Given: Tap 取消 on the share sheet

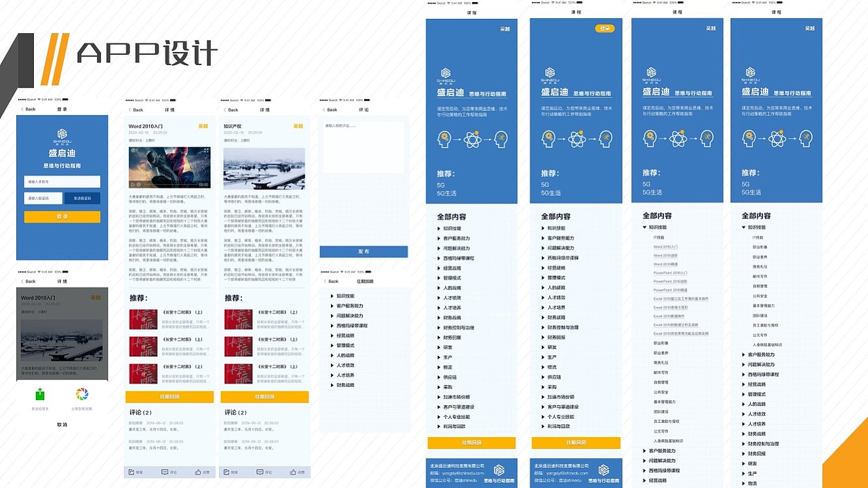Looking at the screenshot, I should 62,425.
